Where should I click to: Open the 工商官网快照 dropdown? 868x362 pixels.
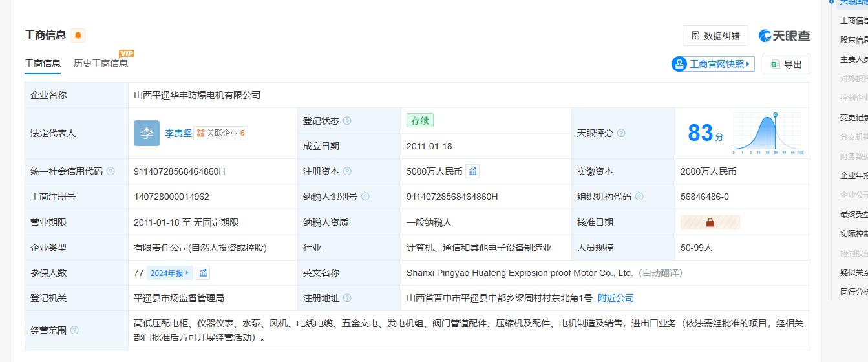[x=713, y=64]
